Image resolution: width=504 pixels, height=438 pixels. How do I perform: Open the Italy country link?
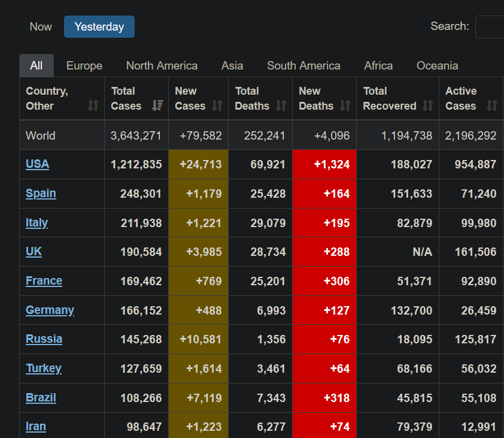[x=37, y=223]
